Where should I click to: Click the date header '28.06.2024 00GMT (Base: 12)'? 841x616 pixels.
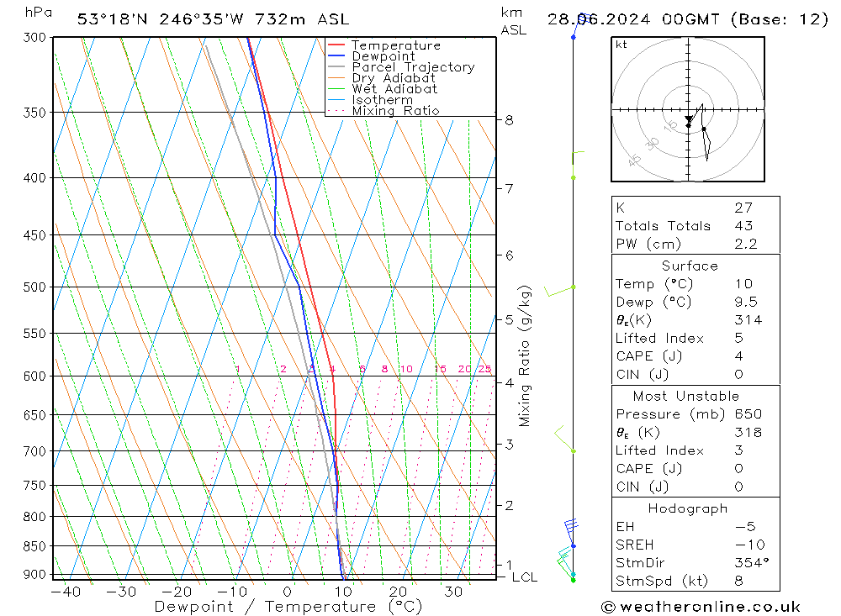coord(688,19)
